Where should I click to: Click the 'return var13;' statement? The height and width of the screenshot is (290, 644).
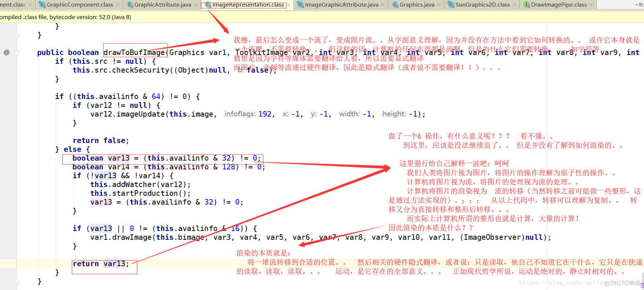point(101,264)
